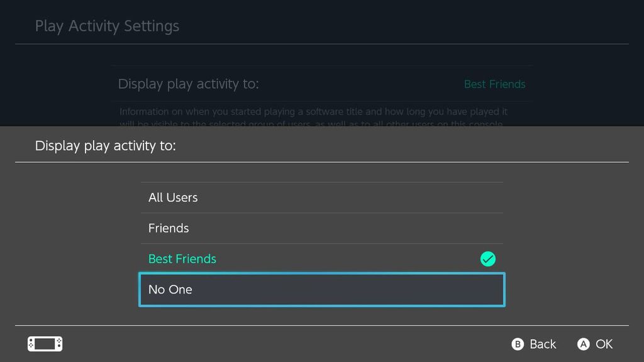Click the green checkmark next to Best Friends
The height and width of the screenshot is (362, 644).
tap(488, 258)
